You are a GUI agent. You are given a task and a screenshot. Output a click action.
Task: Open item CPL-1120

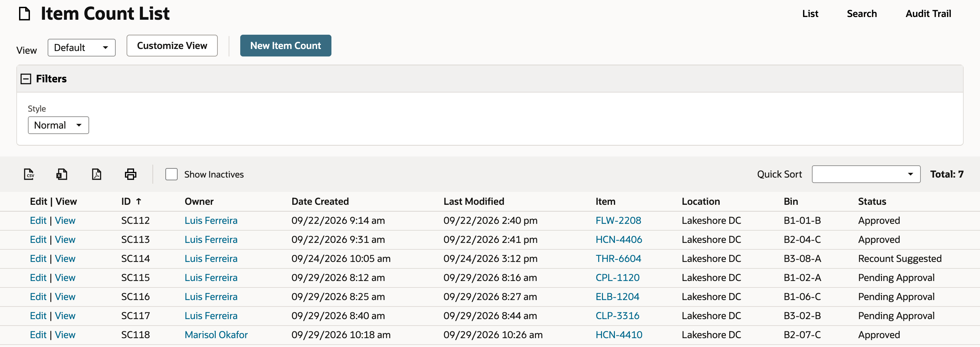[618, 278]
